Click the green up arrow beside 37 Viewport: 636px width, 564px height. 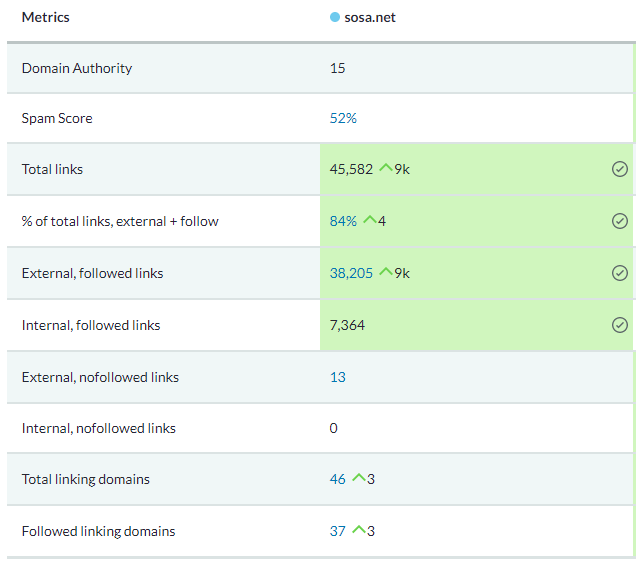point(359,529)
